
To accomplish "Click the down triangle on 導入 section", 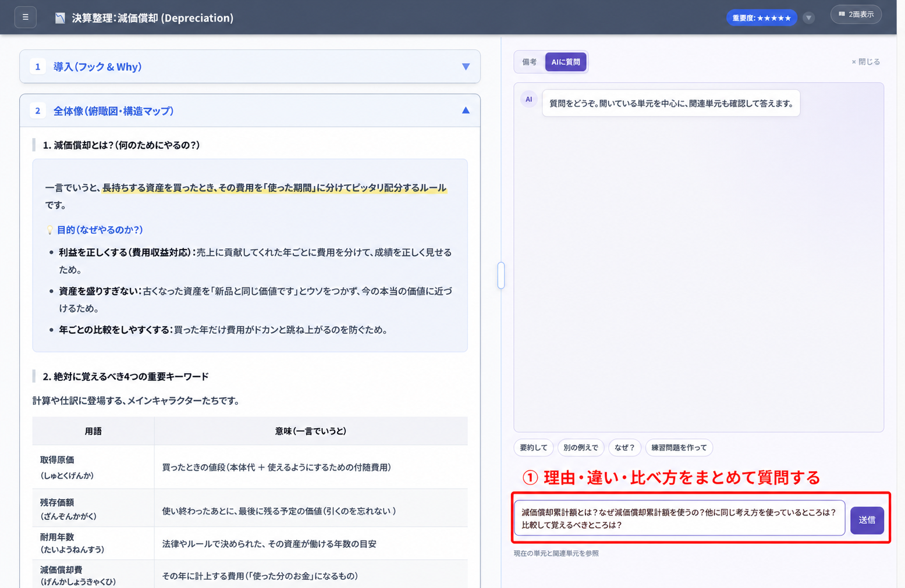I will click(466, 67).
